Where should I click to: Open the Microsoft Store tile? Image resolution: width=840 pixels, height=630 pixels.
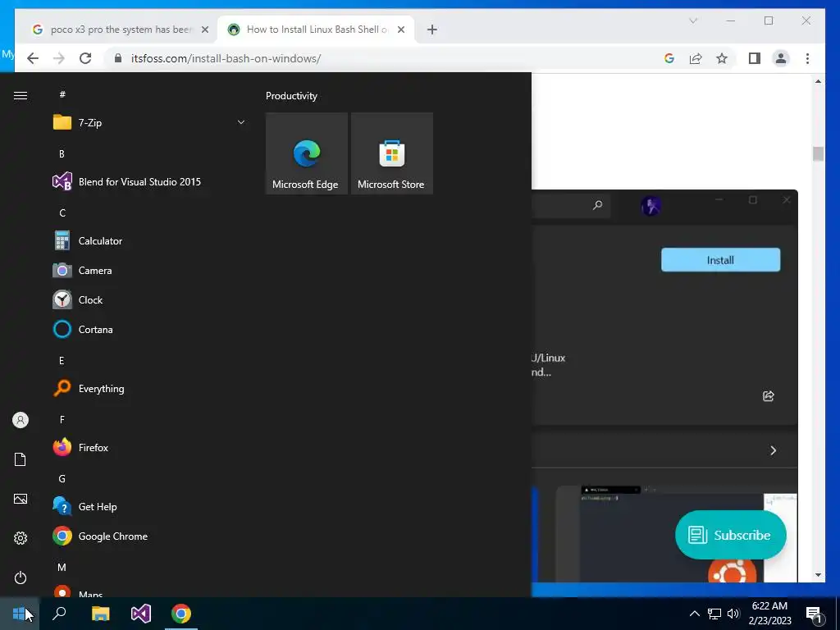[391, 153]
